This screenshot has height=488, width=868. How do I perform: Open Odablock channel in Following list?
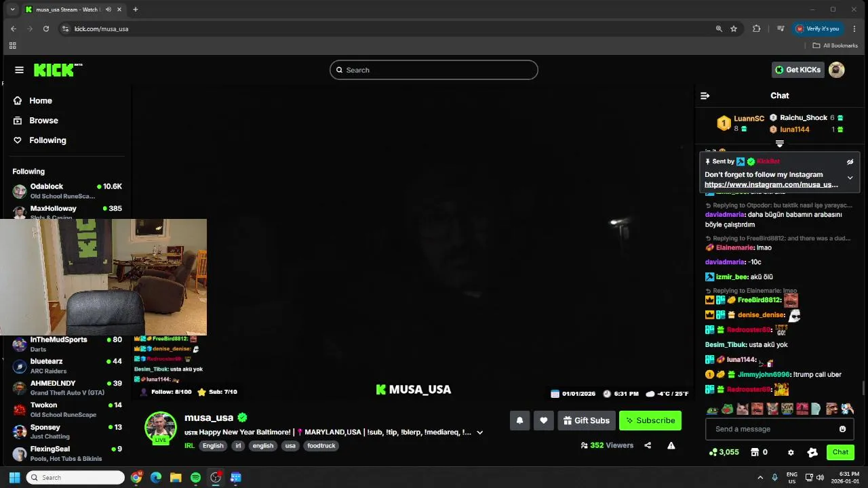66,190
